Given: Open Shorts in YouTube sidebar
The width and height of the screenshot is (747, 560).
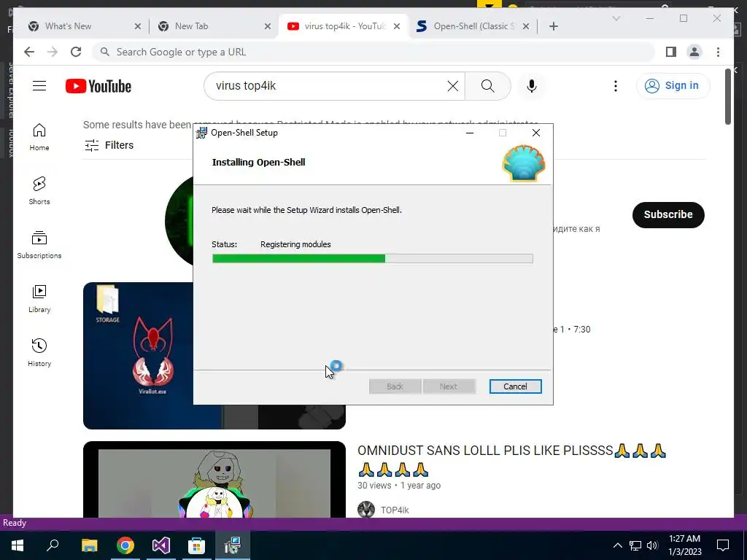Looking at the screenshot, I should click(x=39, y=191).
